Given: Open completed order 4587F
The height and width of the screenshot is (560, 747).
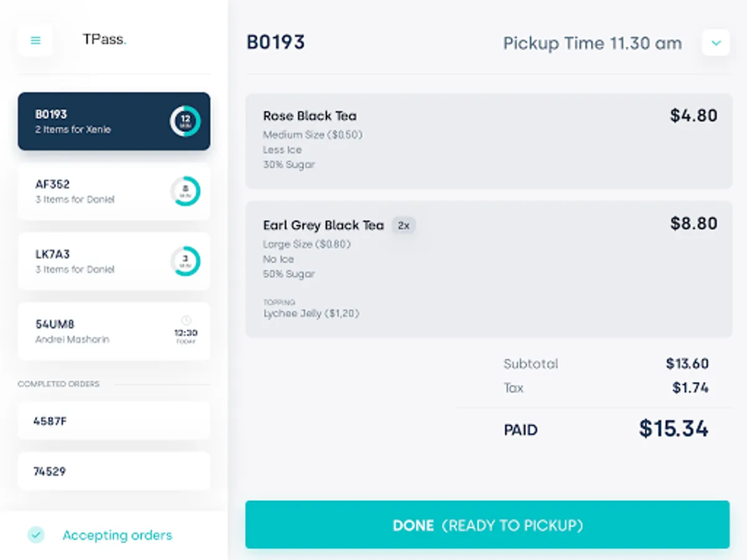Looking at the screenshot, I should pos(114,421).
